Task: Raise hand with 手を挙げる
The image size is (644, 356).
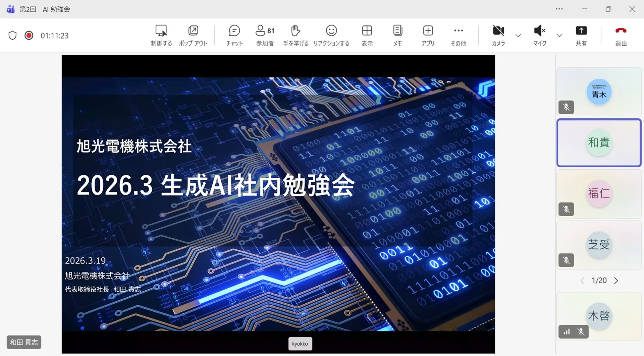Action: pyautogui.click(x=296, y=35)
